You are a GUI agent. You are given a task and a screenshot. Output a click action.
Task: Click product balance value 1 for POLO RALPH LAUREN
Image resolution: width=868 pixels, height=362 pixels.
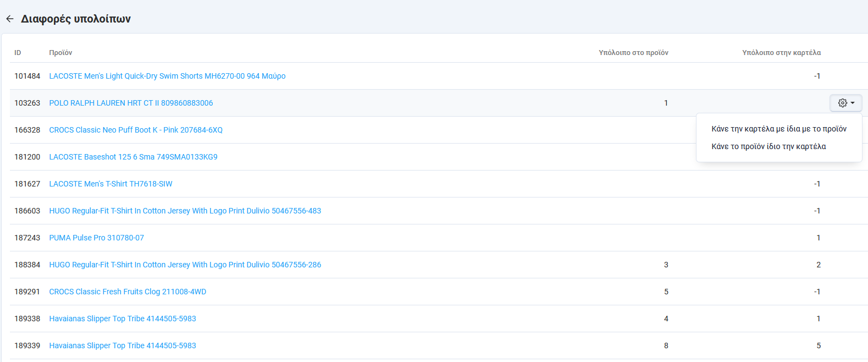click(x=666, y=103)
